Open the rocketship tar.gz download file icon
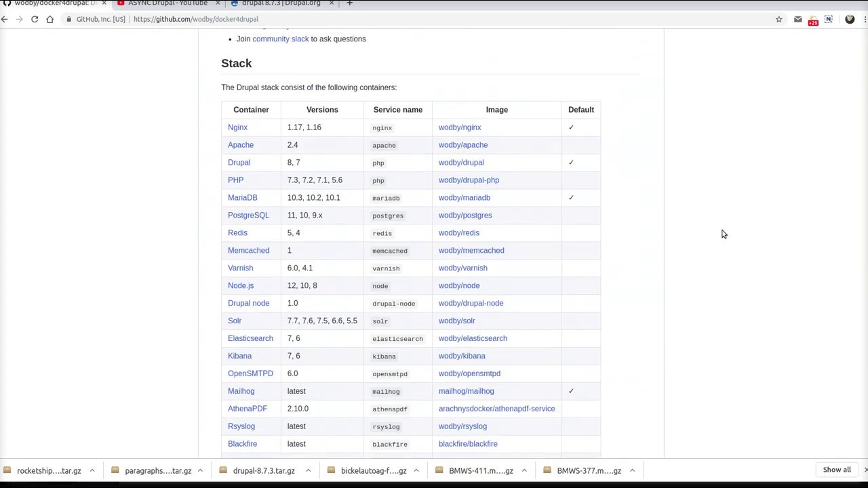This screenshot has width=868, height=488. [x=7, y=470]
